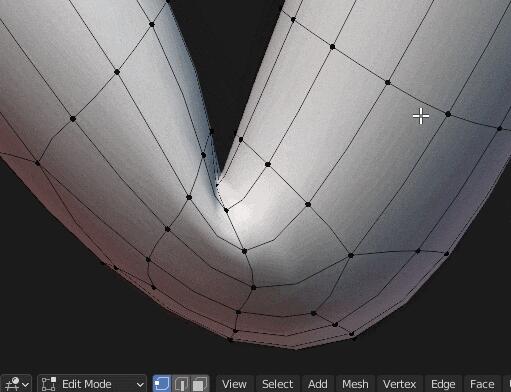Open the View menu
511x392 pixels.
(x=234, y=384)
